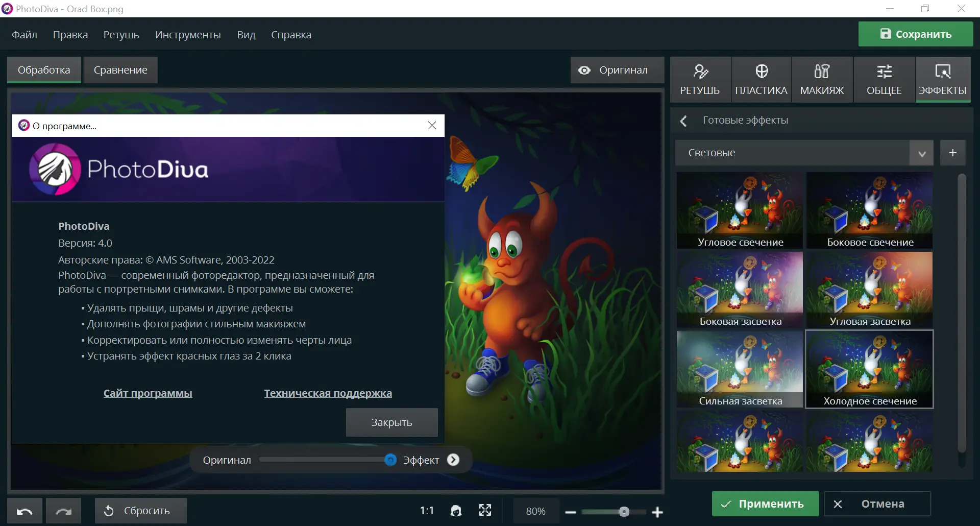Click the arrow next to Эффект label
Image resolution: width=980 pixels, height=526 pixels.
pos(453,460)
